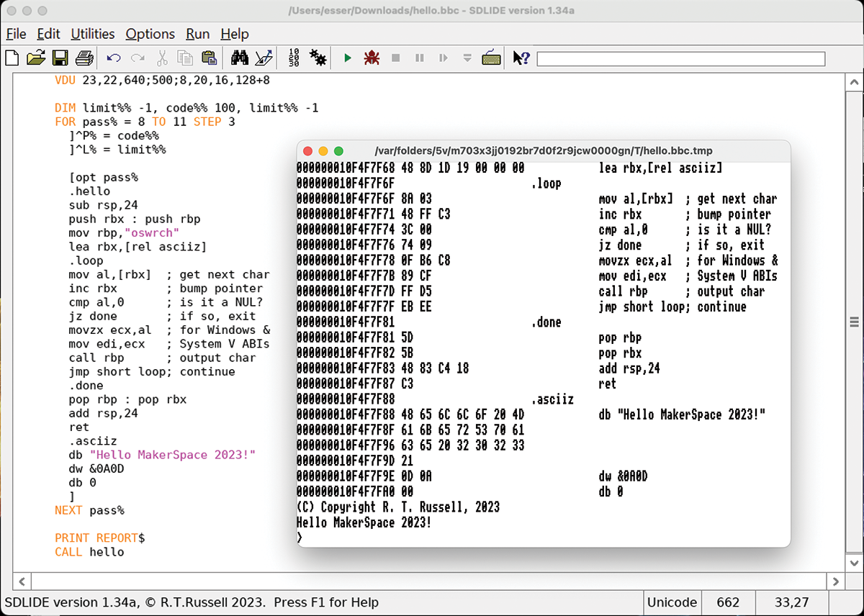Click the vertical scrollbar thumb in editor
The height and width of the screenshot is (616, 864).
pos(855,322)
